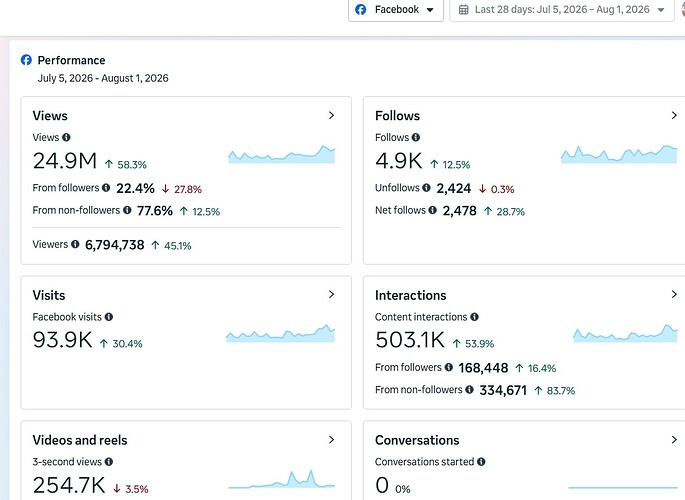Screen dimensions: 685x500
Task: Click the 3-second views sparkline chart
Action: pos(282,479)
